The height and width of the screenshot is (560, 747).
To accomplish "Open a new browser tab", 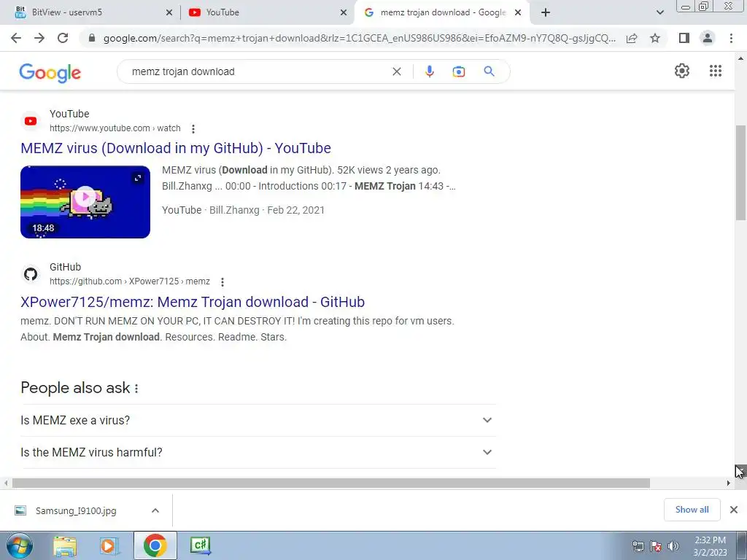I will click(x=546, y=12).
